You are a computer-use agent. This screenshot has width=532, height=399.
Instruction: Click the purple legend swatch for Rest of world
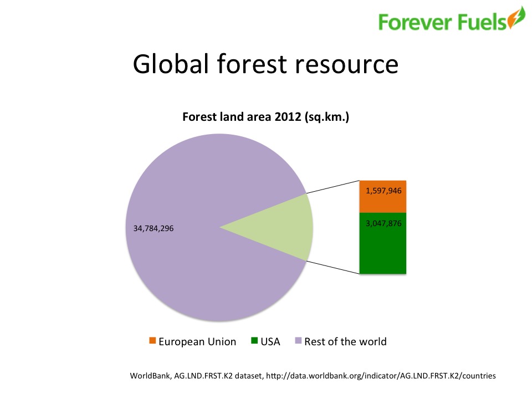point(298,341)
